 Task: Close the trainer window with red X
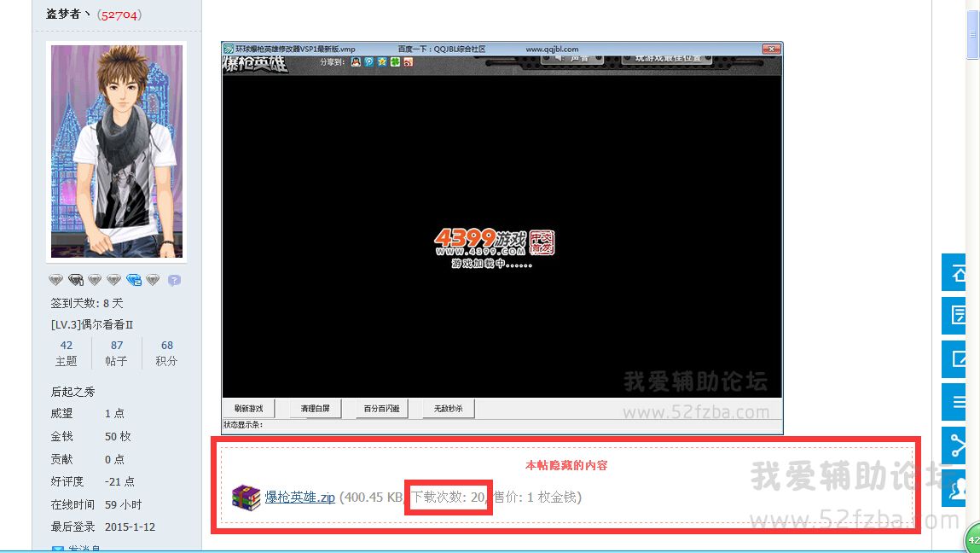tap(771, 49)
